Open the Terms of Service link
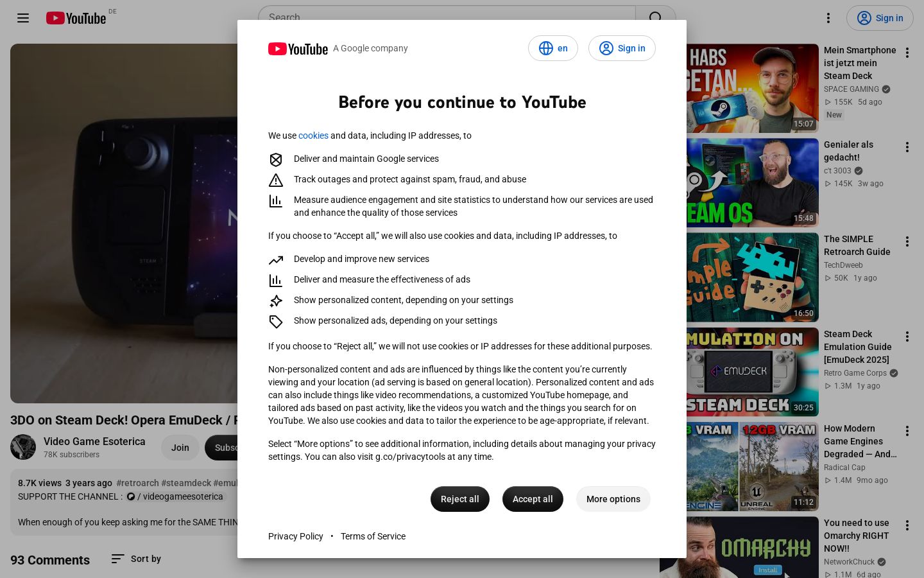Screen dimensions: 924x578 tap(373, 536)
